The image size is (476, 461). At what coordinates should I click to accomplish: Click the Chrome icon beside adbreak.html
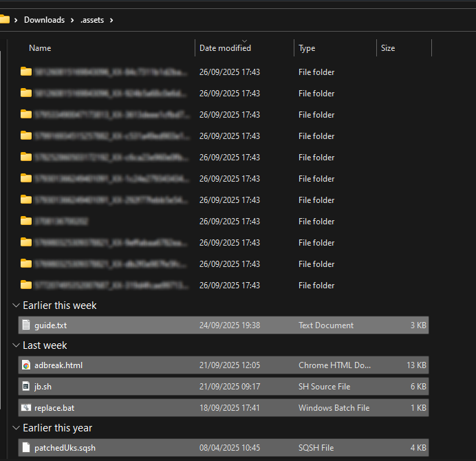click(x=26, y=365)
